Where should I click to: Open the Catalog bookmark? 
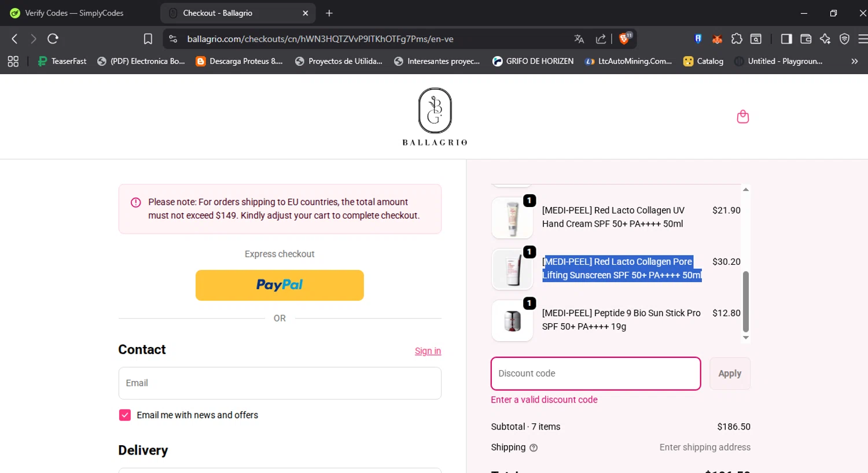[x=704, y=61]
